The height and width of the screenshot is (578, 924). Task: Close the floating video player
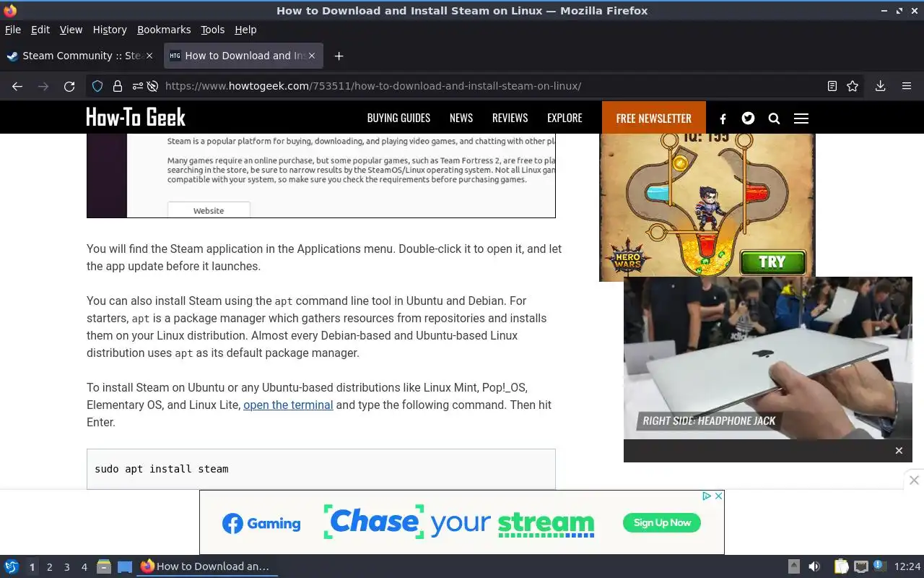click(x=899, y=451)
